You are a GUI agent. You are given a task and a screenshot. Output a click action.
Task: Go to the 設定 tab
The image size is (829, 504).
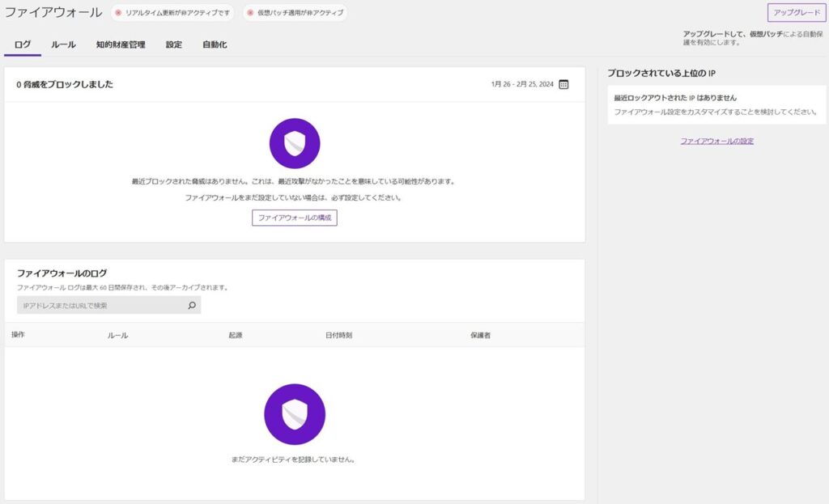tap(174, 44)
